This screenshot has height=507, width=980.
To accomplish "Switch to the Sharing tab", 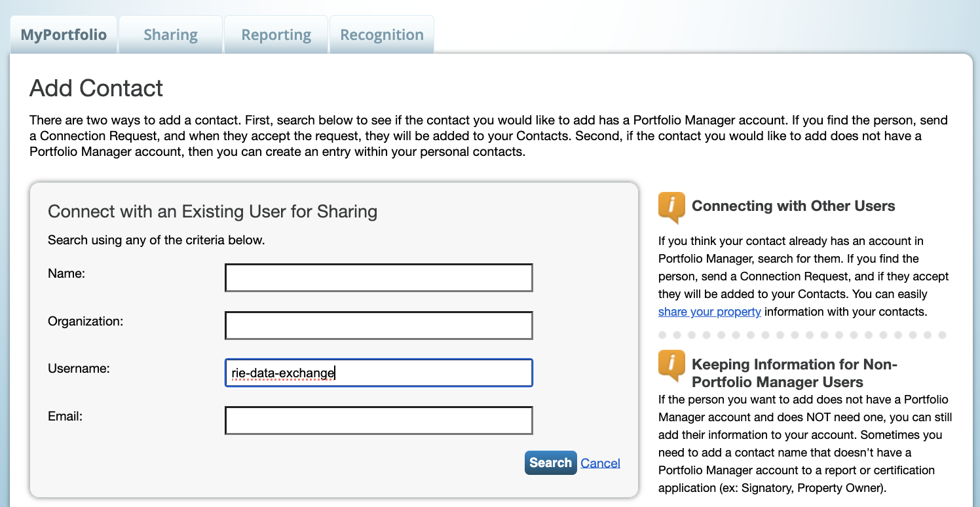I will tap(170, 35).
